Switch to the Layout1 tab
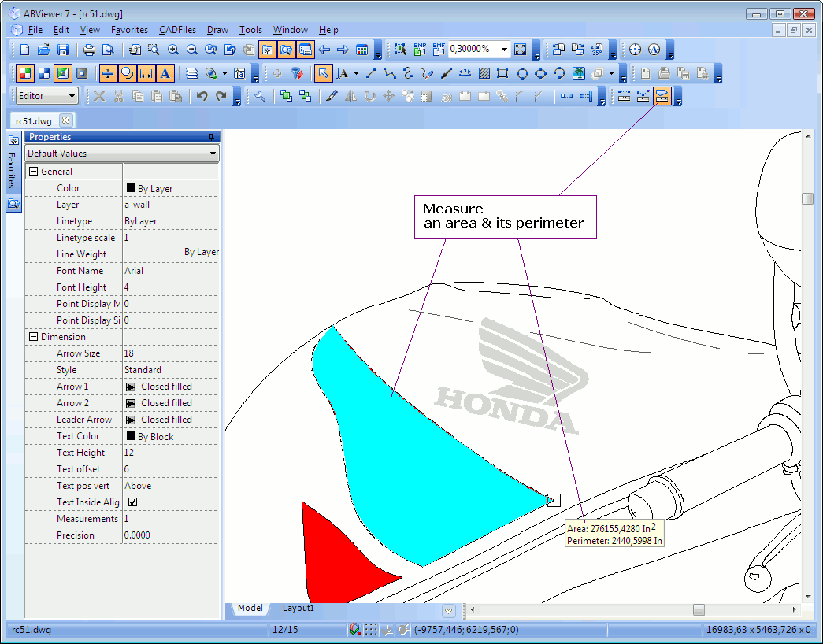The image size is (823, 644). pyautogui.click(x=298, y=608)
